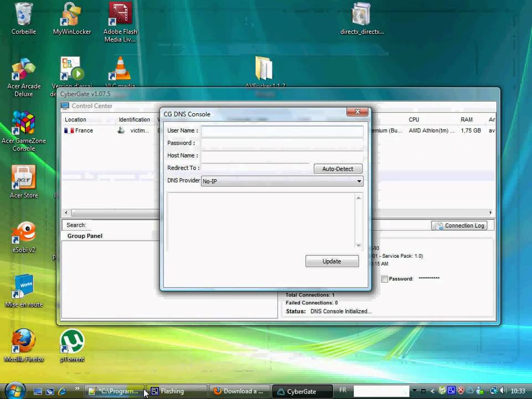532x399 pixels.
Task: Click the 1,75 GB RAM cell
Action: (470, 130)
